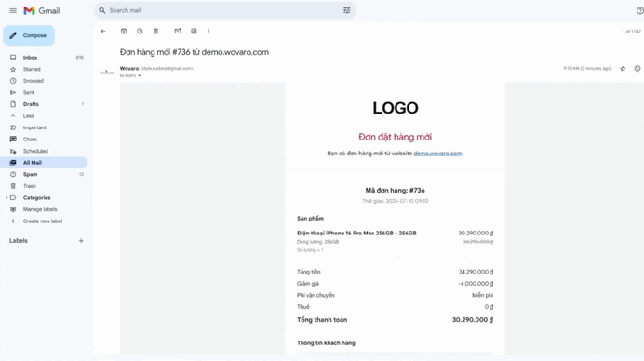Add a new label with plus icon
This screenshot has width=644, height=361.
(81, 241)
